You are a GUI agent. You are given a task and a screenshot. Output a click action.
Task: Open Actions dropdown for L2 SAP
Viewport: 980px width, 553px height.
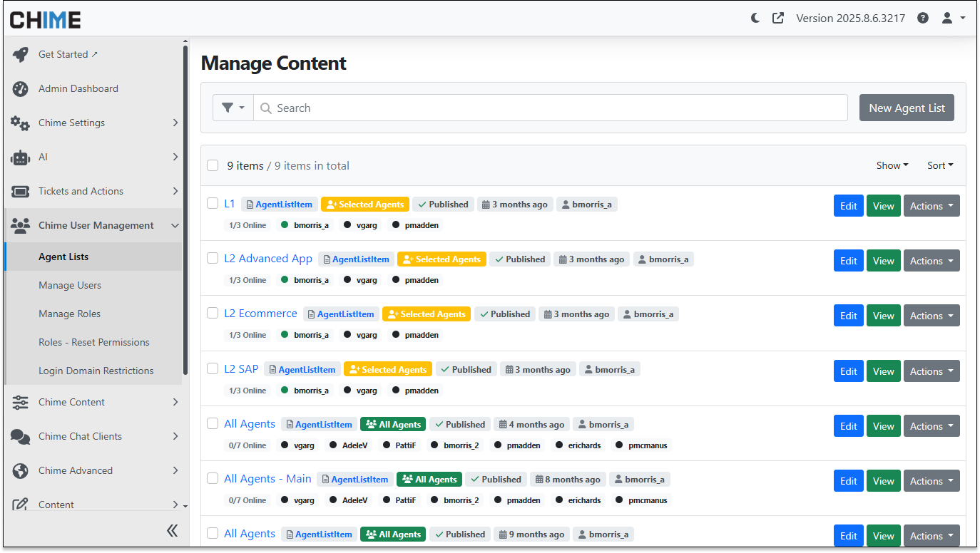[931, 371]
